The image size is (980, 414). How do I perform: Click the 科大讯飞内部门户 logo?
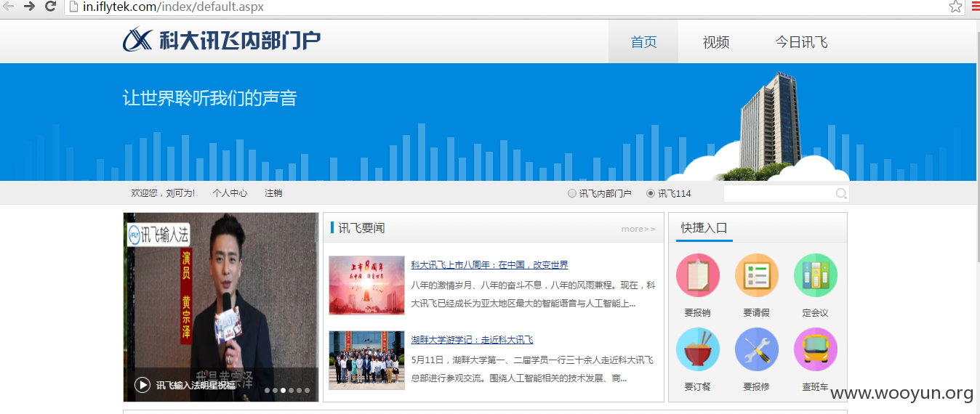222,40
